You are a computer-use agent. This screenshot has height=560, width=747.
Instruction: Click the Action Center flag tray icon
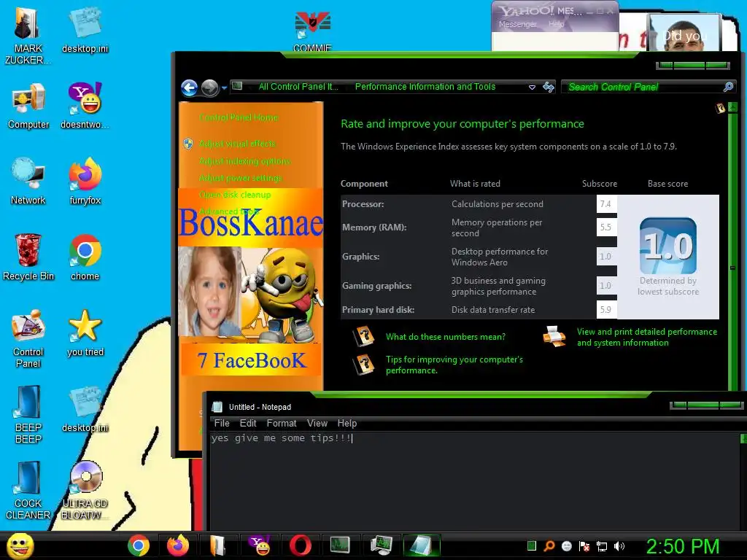click(x=584, y=546)
